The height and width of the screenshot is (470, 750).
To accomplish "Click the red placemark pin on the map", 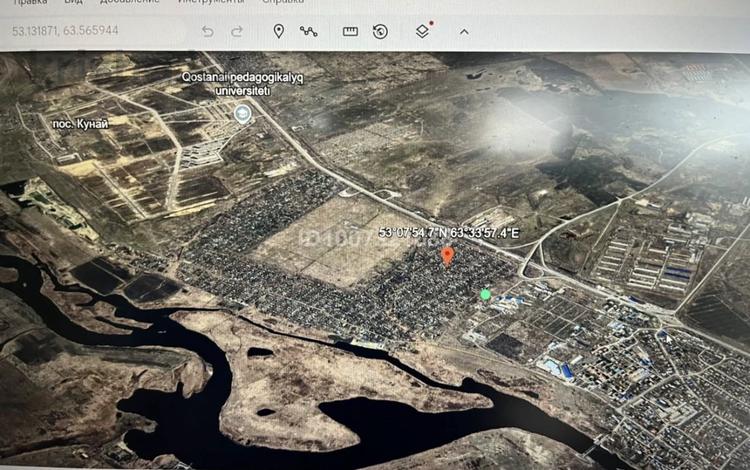I will point(447,256).
